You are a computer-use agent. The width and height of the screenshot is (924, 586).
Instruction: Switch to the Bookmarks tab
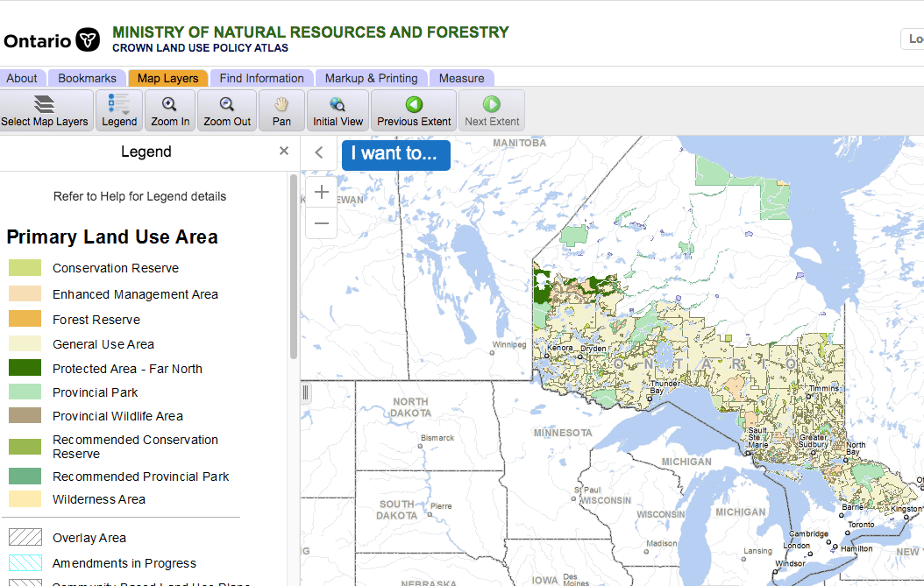point(87,78)
